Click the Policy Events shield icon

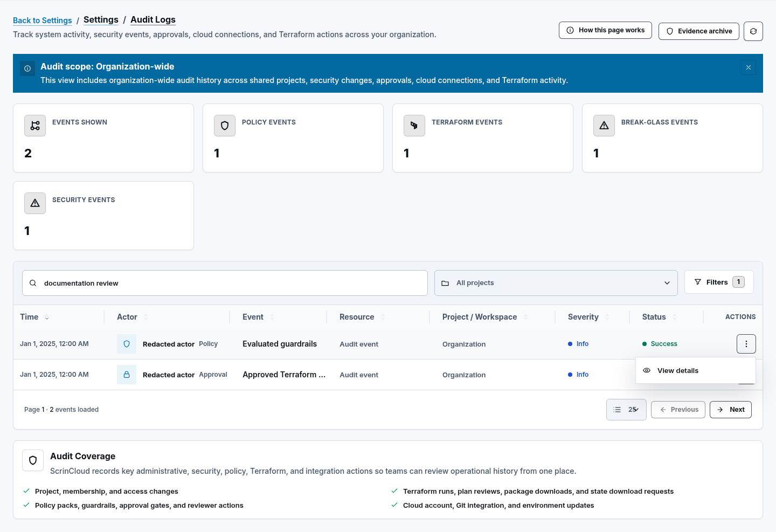tap(225, 126)
